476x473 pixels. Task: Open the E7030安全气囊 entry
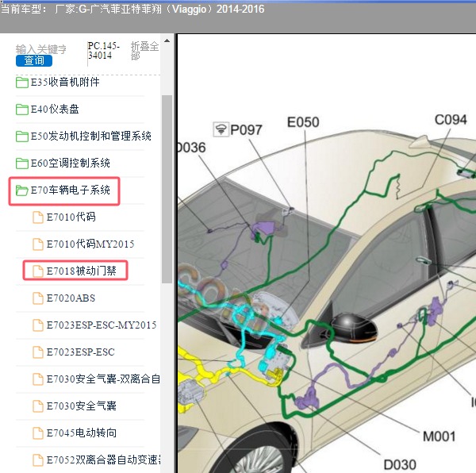[x=82, y=406]
